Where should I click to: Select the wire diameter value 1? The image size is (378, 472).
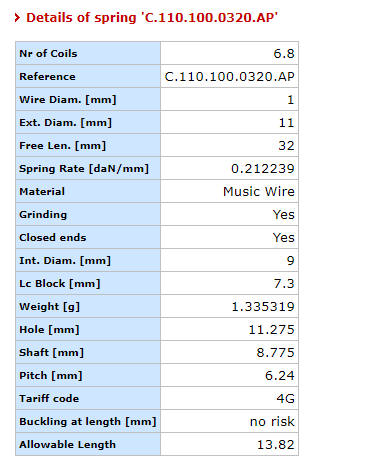(x=291, y=100)
